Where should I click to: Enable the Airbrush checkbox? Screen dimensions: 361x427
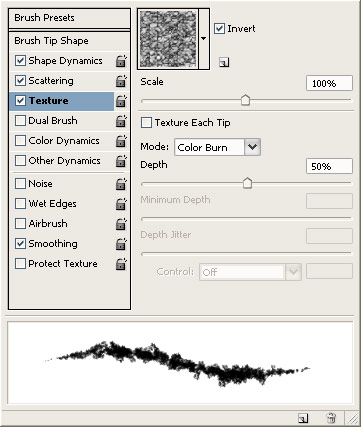pyautogui.click(x=20, y=224)
